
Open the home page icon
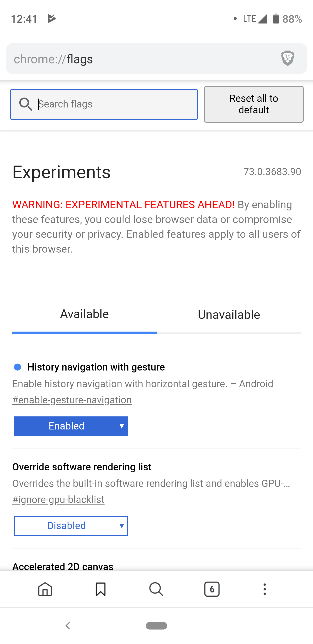coord(45,589)
